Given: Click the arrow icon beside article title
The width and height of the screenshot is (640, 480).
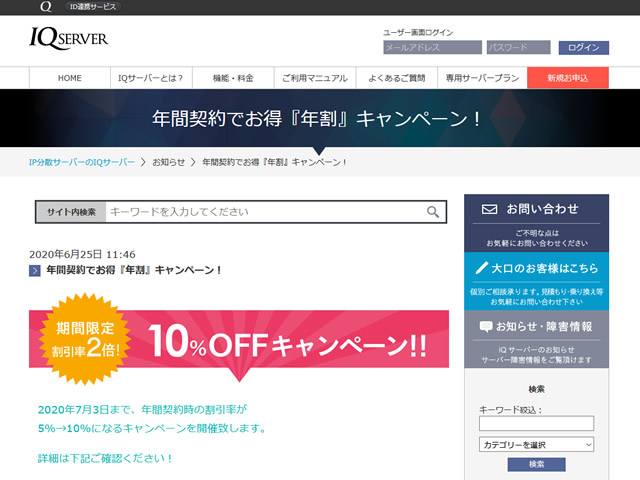Looking at the screenshot, I should tap(35, 271).
